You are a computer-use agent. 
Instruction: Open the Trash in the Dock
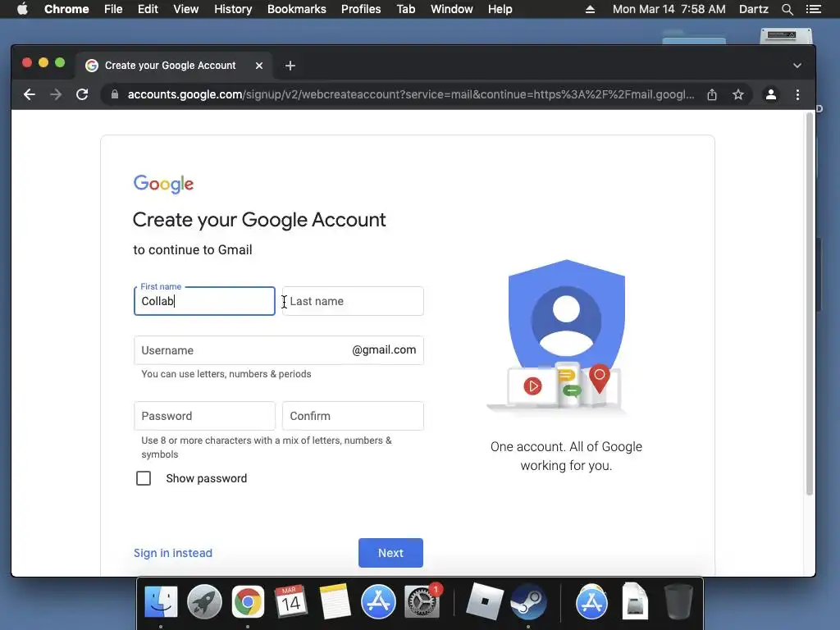point(678,601)
